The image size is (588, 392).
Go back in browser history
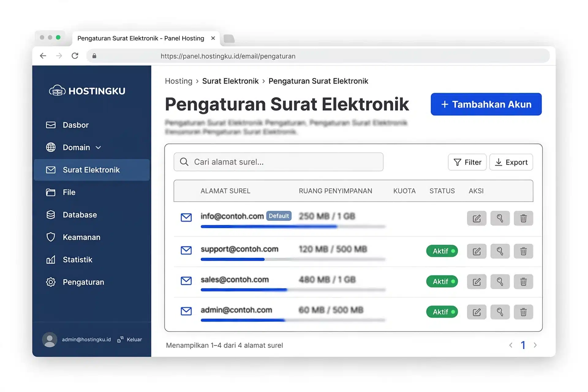click(x=43, y=56)
